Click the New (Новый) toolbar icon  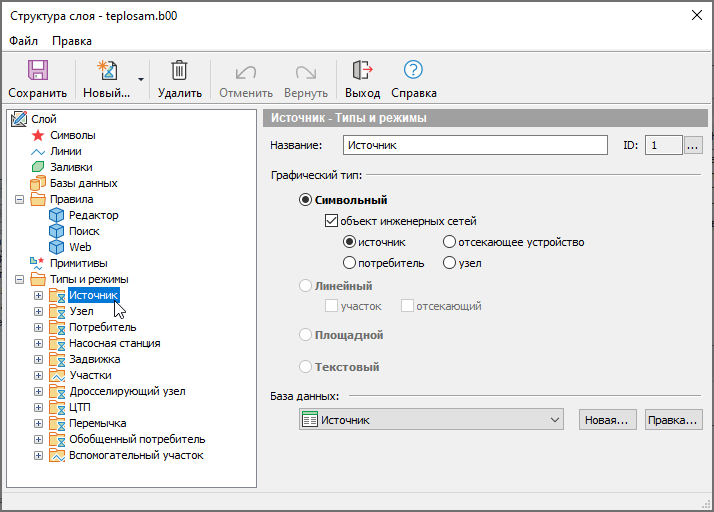tap(106, 71)
